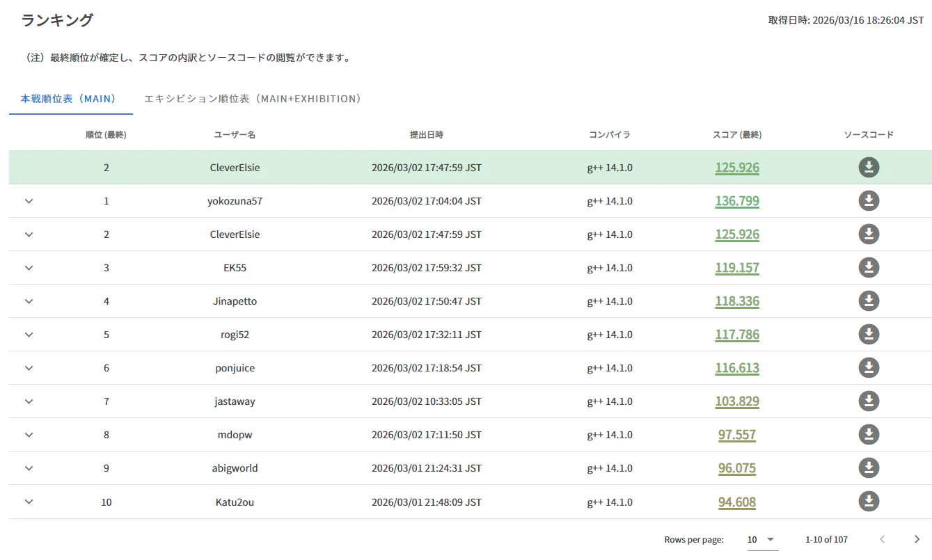Download yokozuna57's source code
Screen dimensions: 932x560
pos(869,201)
